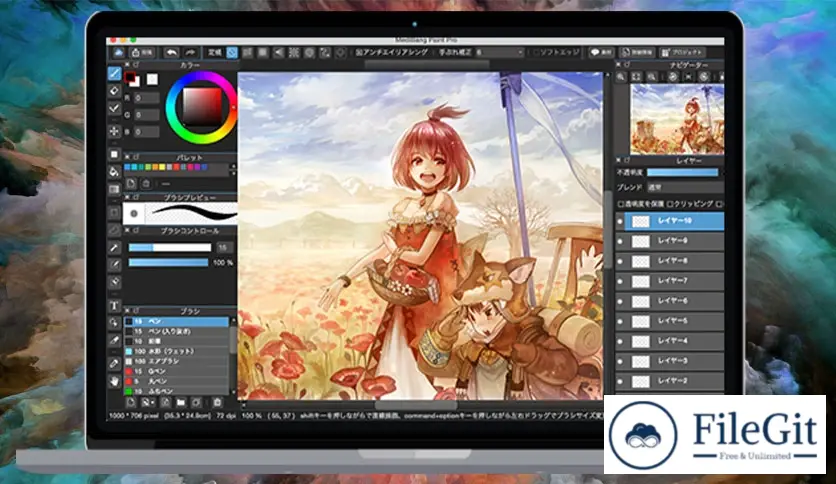Toggle visibility of レイヤー5
The width and height of the screenshot is (836, 484).
coord(620,321)
